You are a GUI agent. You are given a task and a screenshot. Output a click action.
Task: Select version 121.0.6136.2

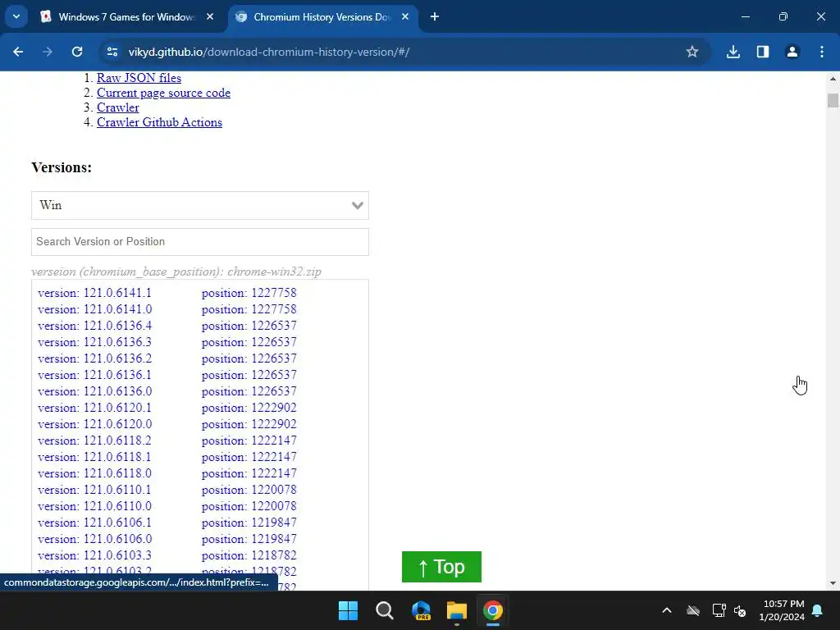click(94, 358)
